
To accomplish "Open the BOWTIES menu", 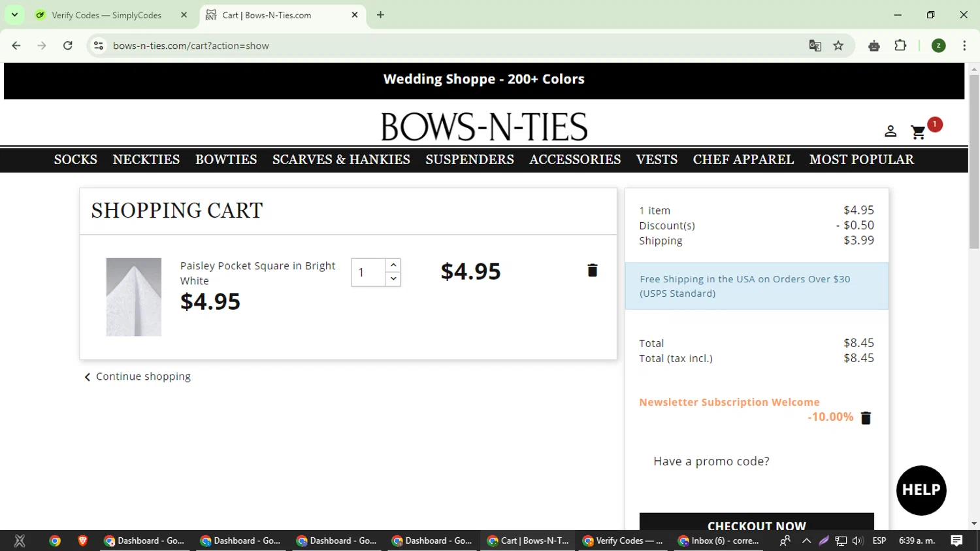I will (x=226, y=159).
